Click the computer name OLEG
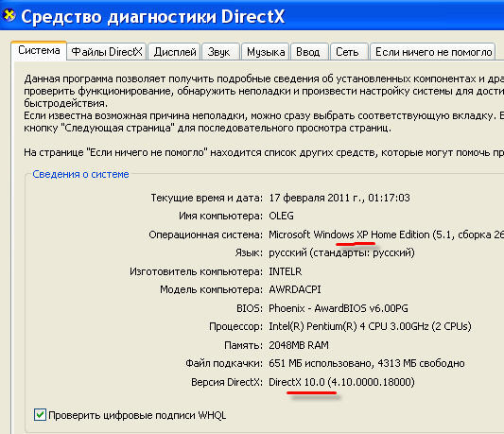The image size is (504, 434). tap(281, 216)
